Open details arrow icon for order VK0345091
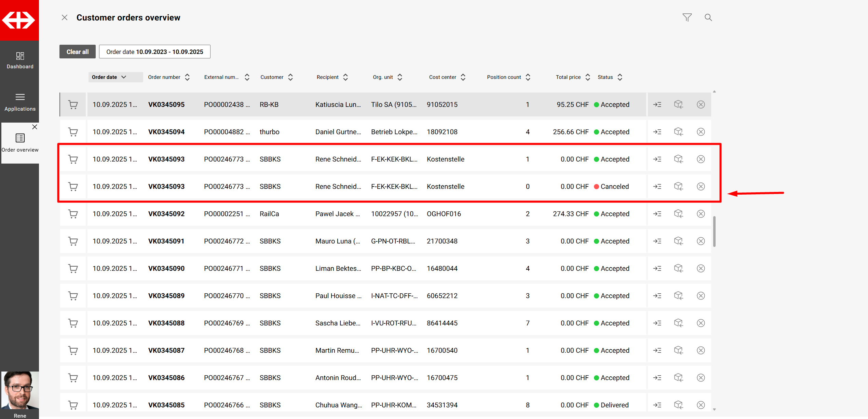The image size is (868, 419). click(x=657, y=241)
